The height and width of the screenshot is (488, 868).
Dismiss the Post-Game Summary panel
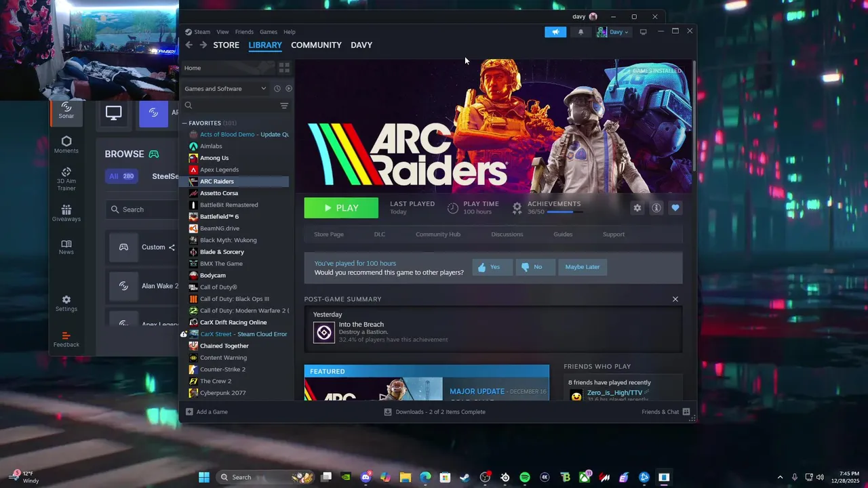pyautogui.click(x=675, y=299)
